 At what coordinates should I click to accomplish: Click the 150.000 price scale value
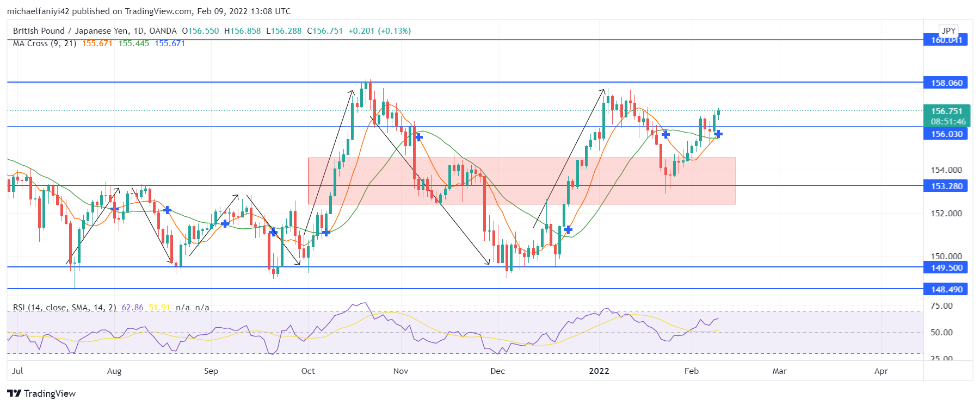pyautogui.click(x=946, y=257)
